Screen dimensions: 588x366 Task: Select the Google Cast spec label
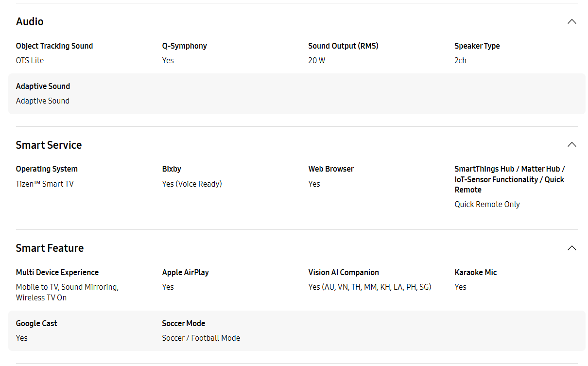click(x=36, y=323)
